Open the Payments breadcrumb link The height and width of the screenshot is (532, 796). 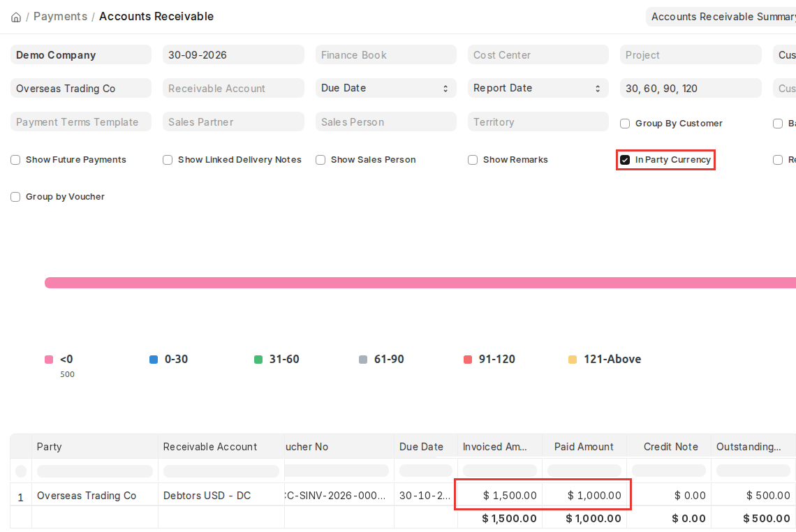[x=61, y=16]
